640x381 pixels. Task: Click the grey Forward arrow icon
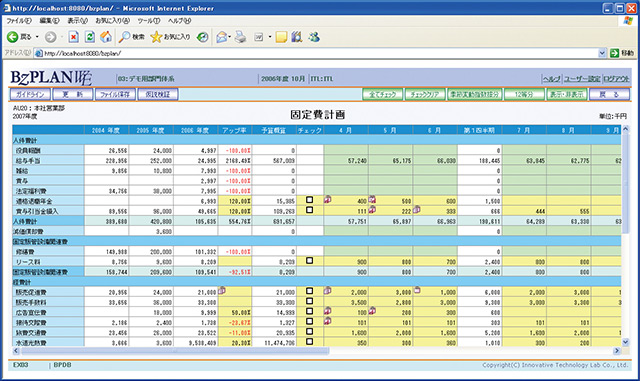click(51, 37)
